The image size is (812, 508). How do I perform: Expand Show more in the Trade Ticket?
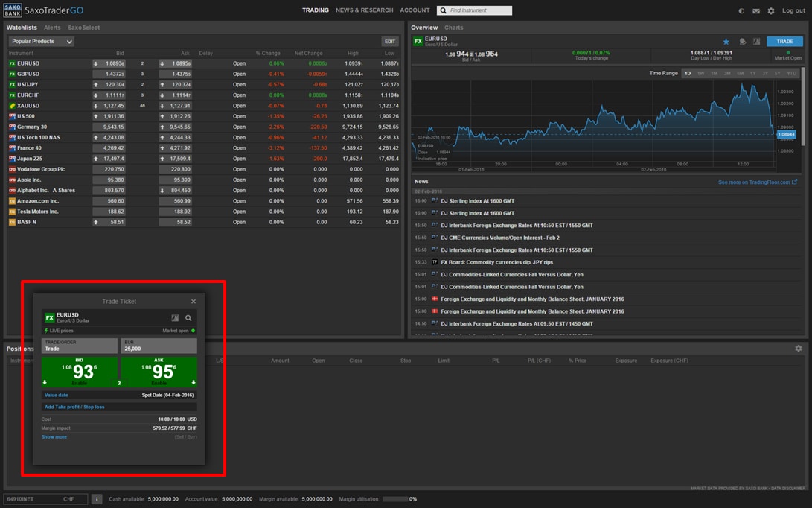point(54,437)
